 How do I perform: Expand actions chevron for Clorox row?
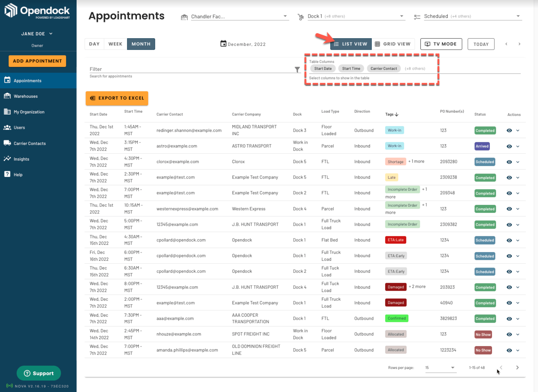click(518, 162)
